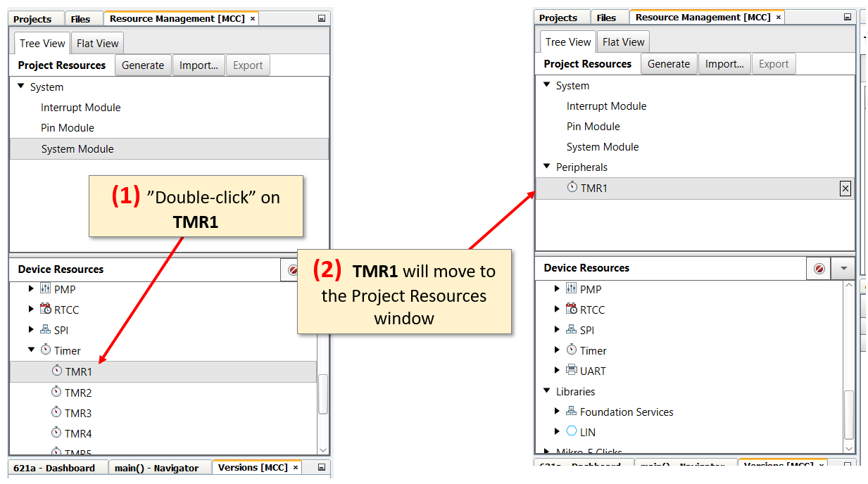Click the blue LIN hexagon icon
Image resolution: width=868 pixels, height=484 pixels.
[572, 432]
